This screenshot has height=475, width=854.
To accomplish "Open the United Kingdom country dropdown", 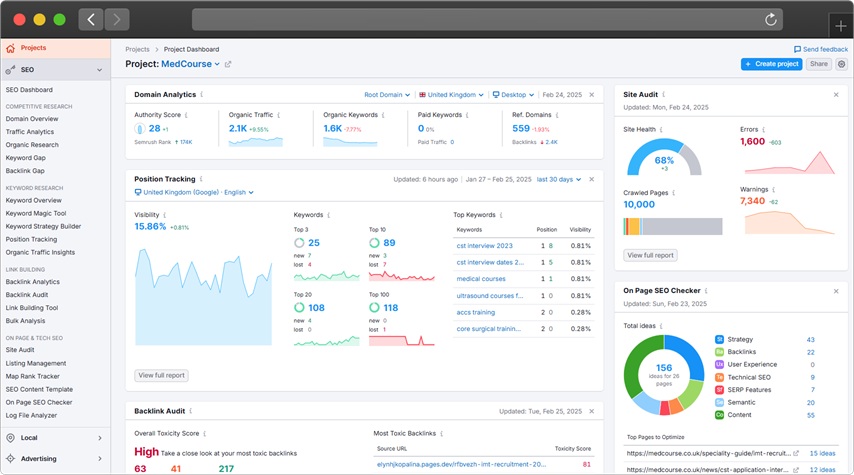I will click(451, 95).
